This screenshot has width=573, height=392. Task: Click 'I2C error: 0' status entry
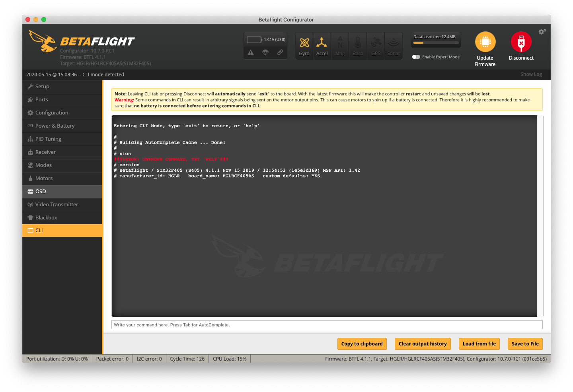point(149,359)
